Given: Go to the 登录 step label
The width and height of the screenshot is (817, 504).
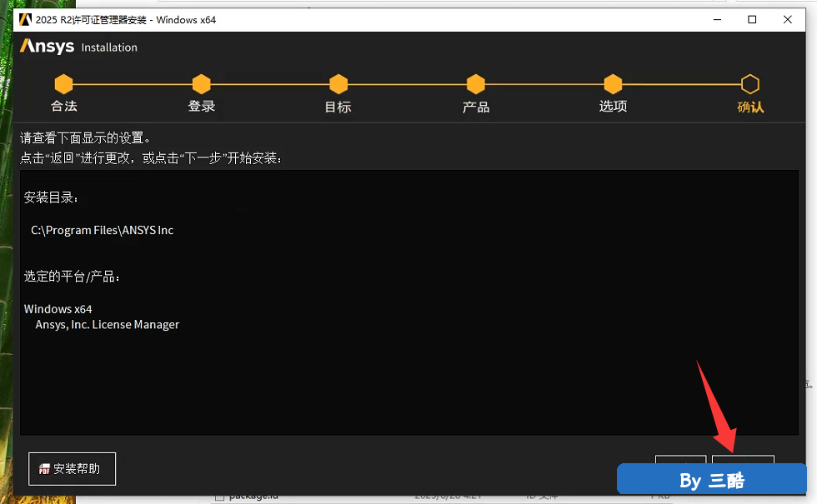Looking at the screenshot, I should (x=202, y=107).
